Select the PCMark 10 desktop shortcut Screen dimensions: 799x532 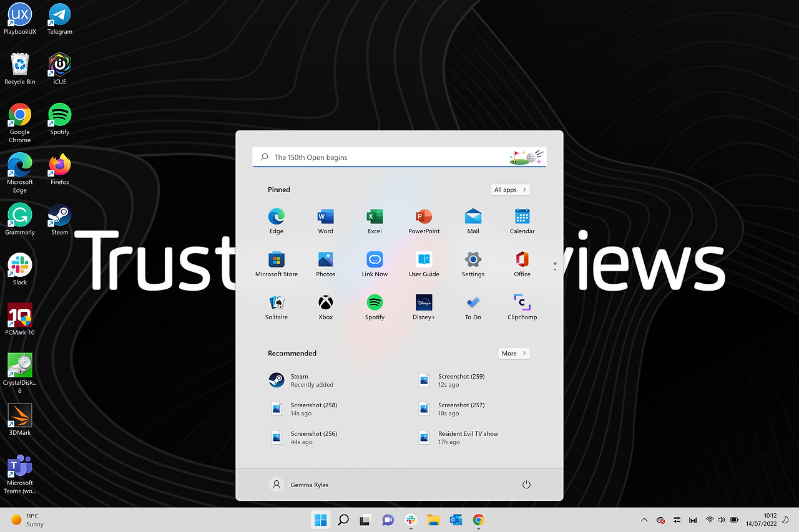(20, 319)
